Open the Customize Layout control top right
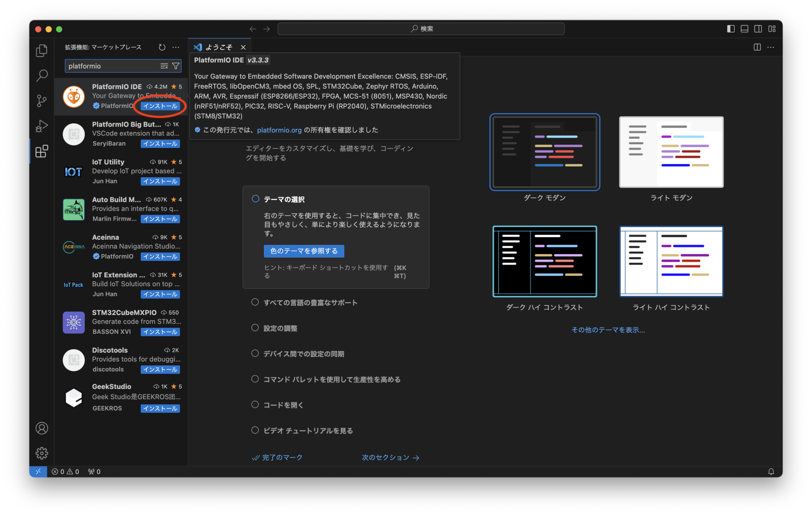The width and height of the screenshot is (812, 516). tap(772, 29)
